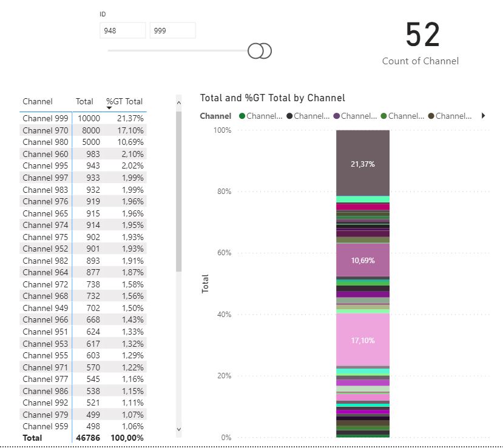Image resolution: width=503 pixels, height=448 pixels.
Task: Select the Channel 986 row
Action: coord(83,391)
